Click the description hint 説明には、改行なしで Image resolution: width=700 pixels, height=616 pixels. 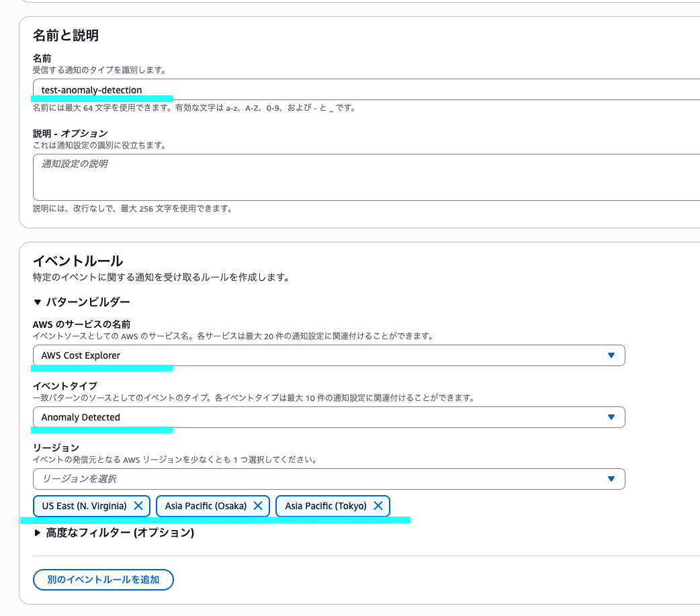(132, 208)
